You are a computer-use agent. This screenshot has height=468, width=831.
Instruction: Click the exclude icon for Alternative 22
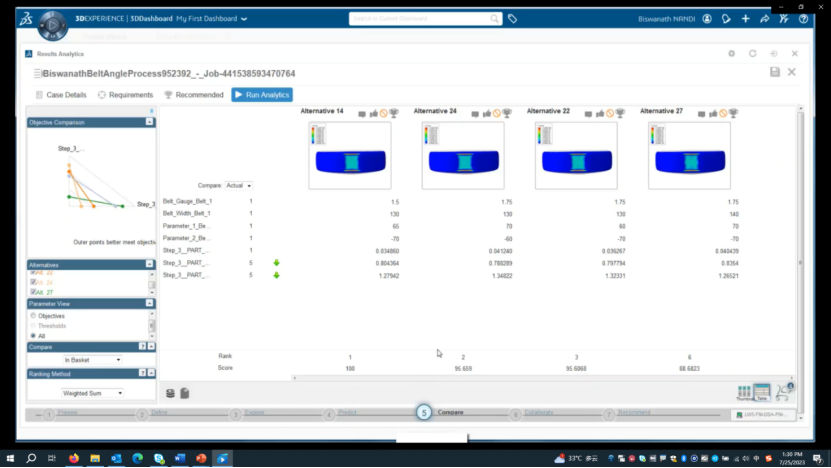(x=610, y=113)
